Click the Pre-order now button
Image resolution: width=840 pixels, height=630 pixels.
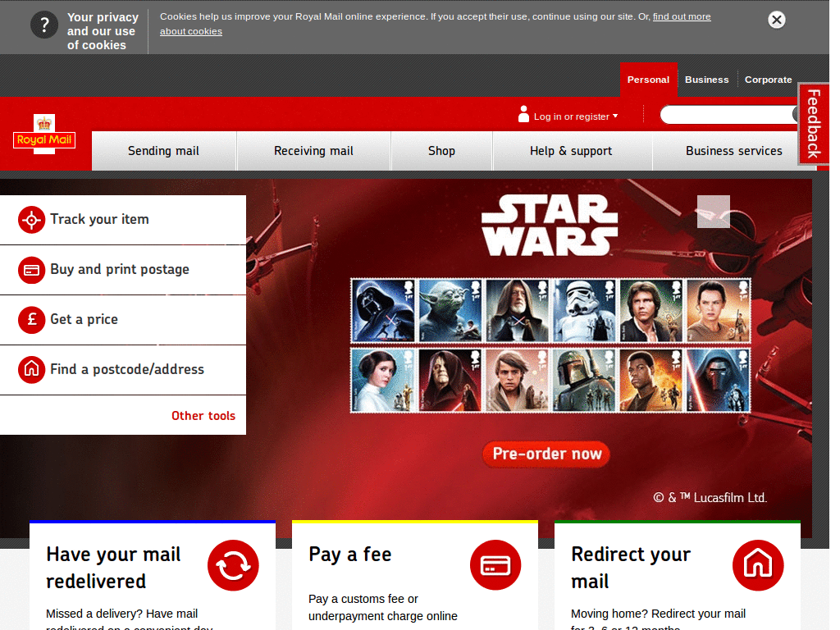pyautogui.click(x=546, y=454)
